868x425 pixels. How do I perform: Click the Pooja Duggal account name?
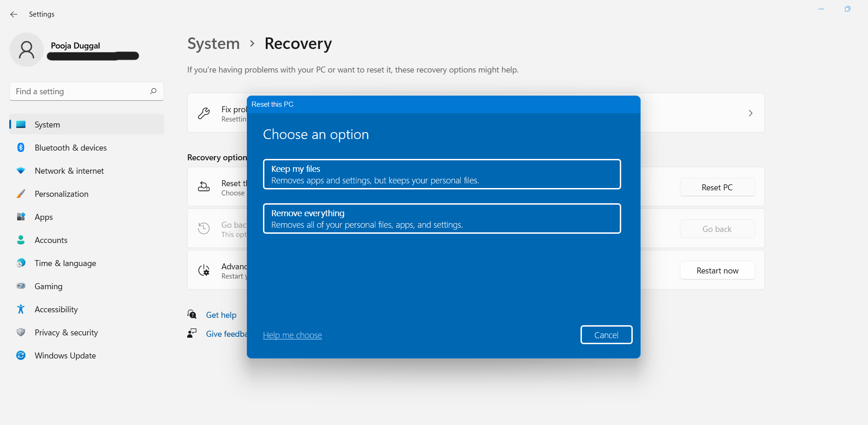(x=75, y=46)
